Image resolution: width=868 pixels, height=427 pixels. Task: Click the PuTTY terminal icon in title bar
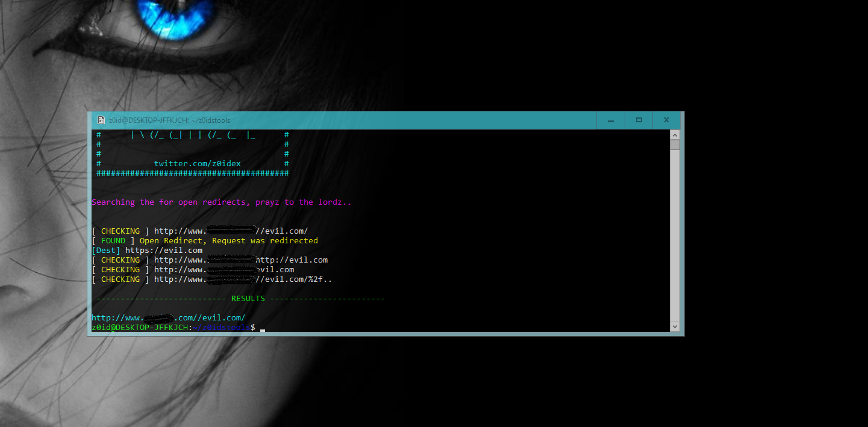[x=101, y=120]
